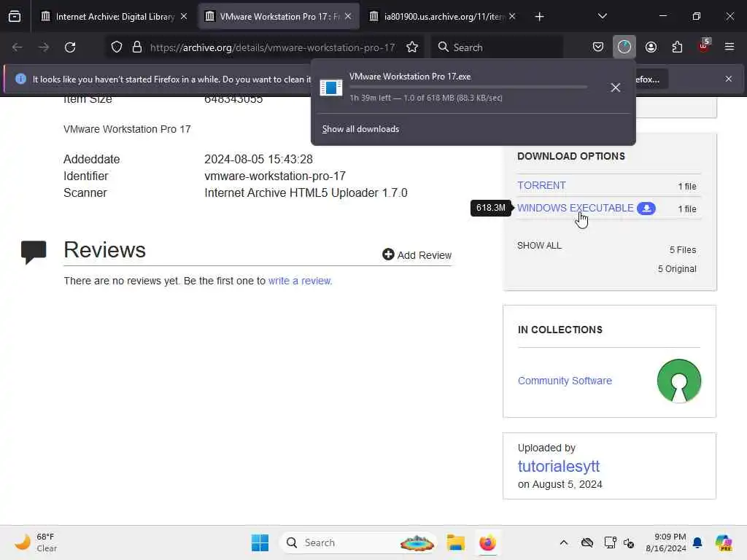747x560 pixels.
Task: Close the ia801900.us.archive.org tab
Action: [x=512, y=17]
